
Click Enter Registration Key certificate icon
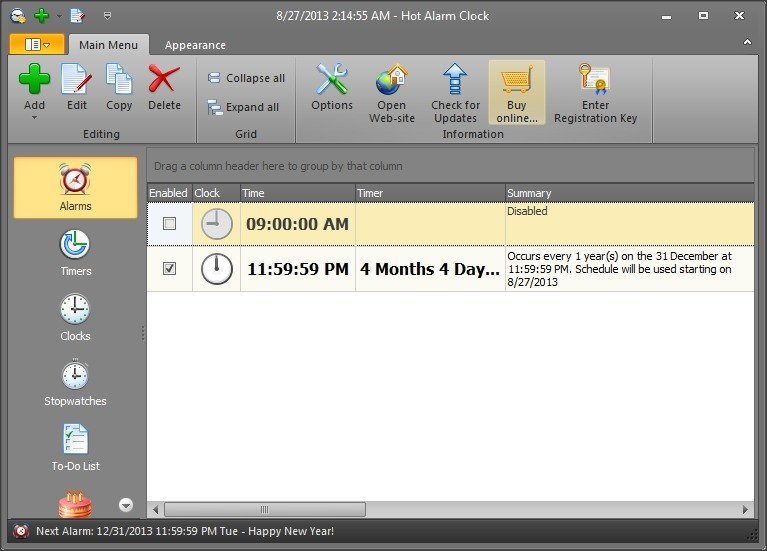[x=595, y=79]
